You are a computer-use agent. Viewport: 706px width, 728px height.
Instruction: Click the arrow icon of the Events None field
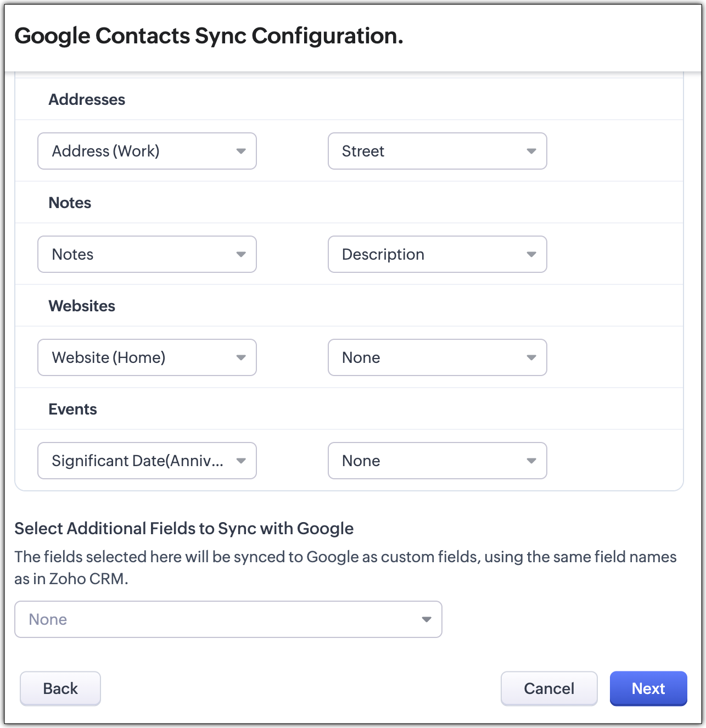coord(531,461)
